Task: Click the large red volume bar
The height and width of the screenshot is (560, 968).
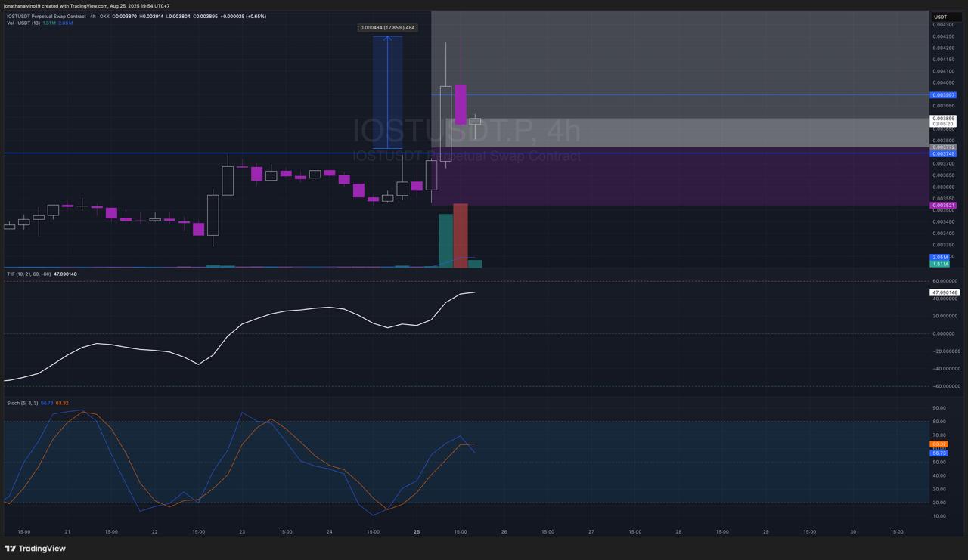Action: click(460, 235)
